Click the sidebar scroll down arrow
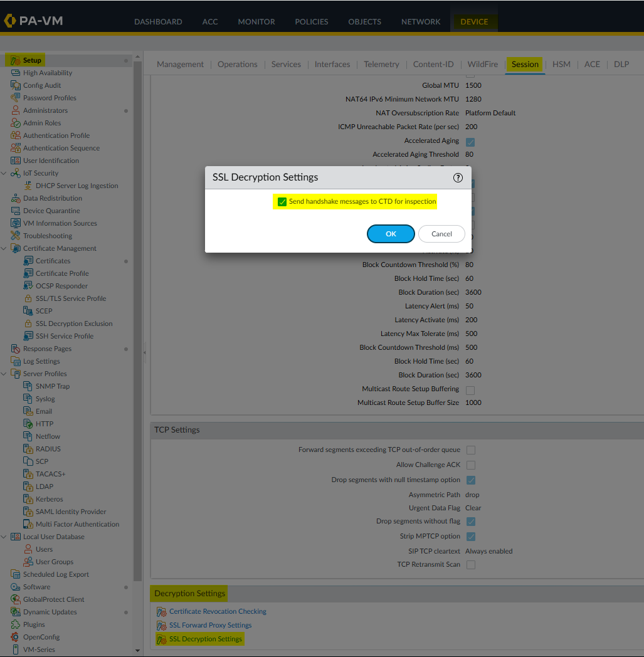The height and width of the screenshot is (657, 644). (x=137, y=651)
